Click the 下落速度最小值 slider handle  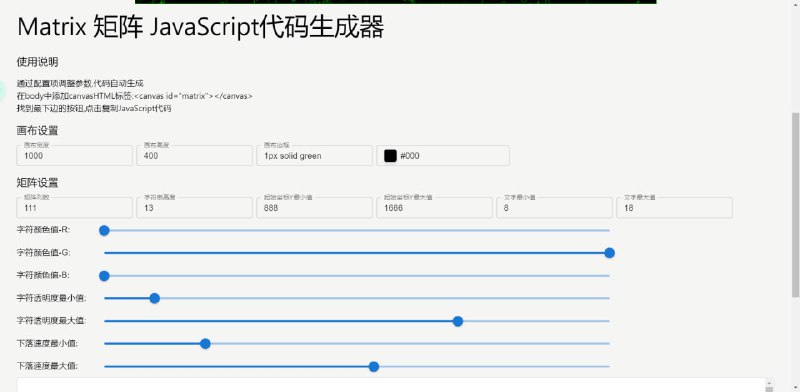pyautogui.click(x=205, y=344)
